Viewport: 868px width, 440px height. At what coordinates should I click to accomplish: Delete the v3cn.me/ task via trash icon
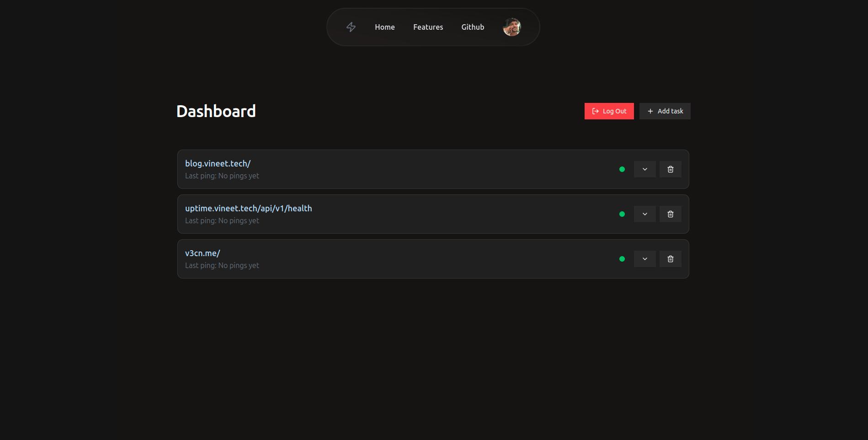[670, 259]
